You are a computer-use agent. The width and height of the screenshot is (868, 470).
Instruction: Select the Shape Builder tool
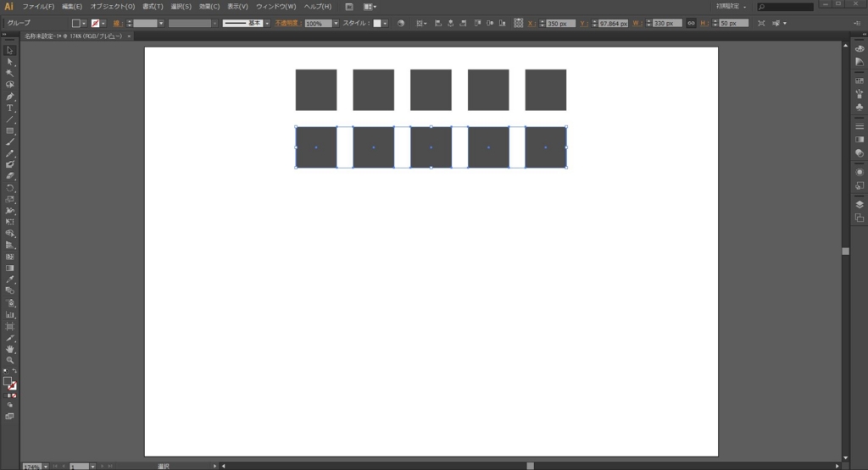click(9, 234)
